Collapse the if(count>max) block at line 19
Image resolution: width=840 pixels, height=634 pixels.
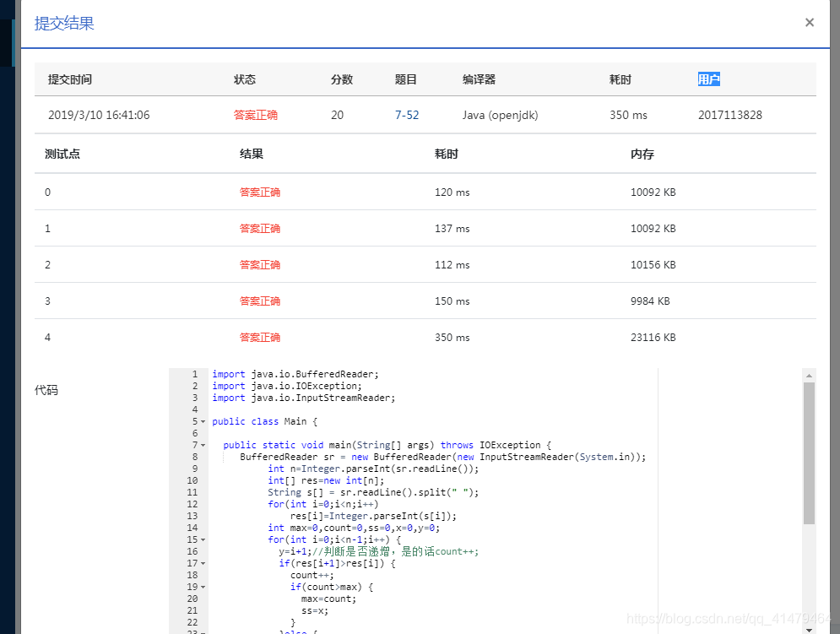click(201, 587)
